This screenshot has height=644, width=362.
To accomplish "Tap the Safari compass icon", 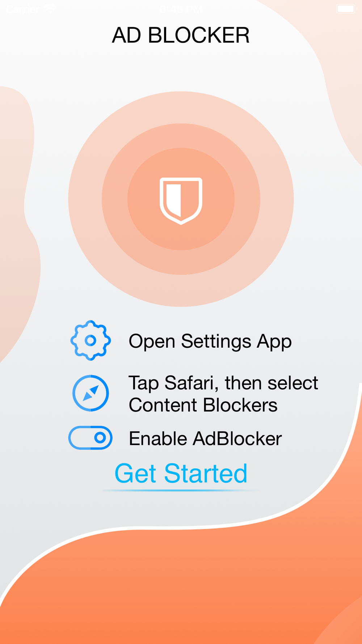I will (90, 393).
